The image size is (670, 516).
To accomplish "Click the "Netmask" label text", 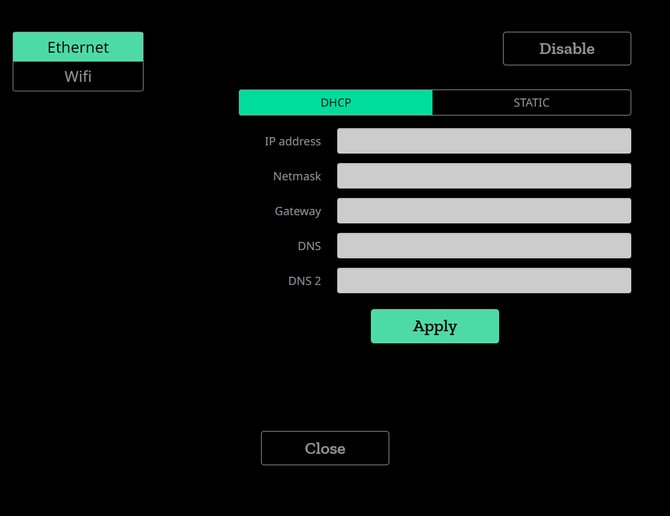I will [297, 176].
